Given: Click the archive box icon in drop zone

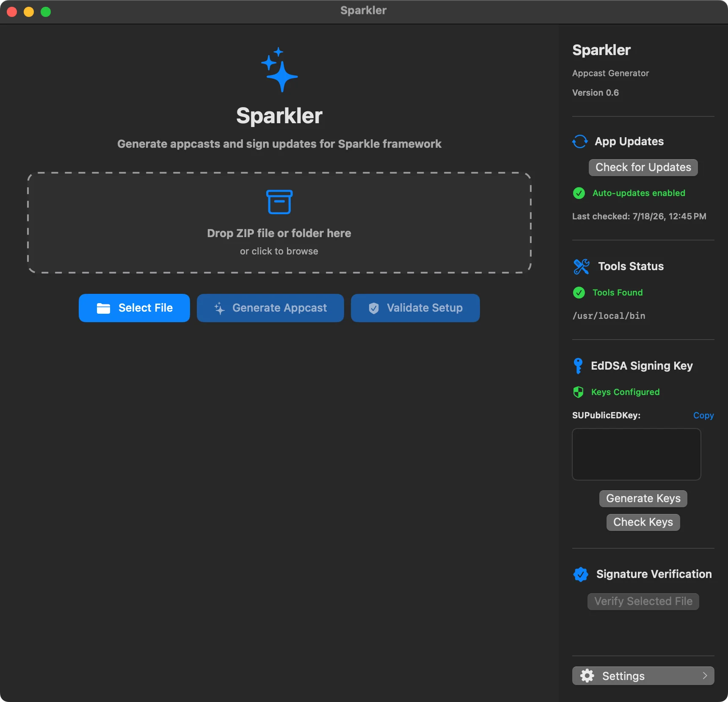Looking at the screenshot, I should tap(279, 202).
